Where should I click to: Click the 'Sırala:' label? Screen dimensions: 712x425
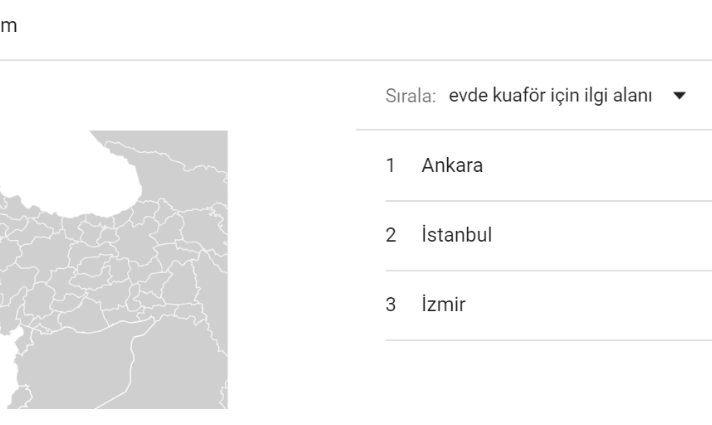410,96
